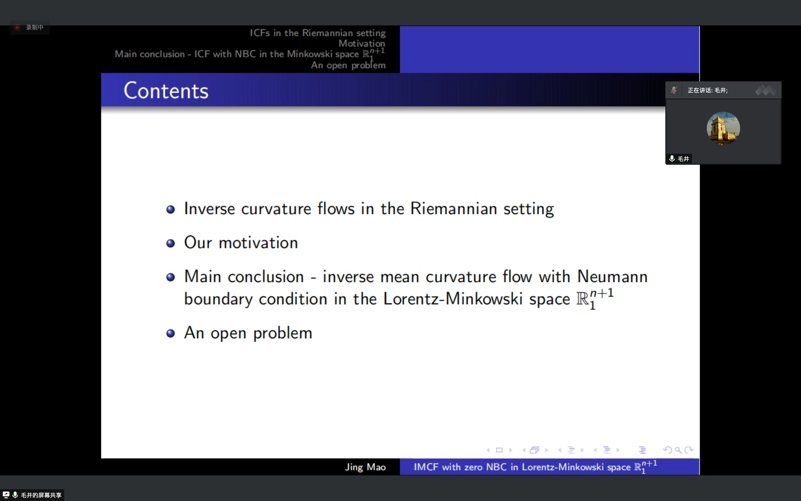
Task: Click the layout switch icon in speaker panel
Action: (766, 91)
